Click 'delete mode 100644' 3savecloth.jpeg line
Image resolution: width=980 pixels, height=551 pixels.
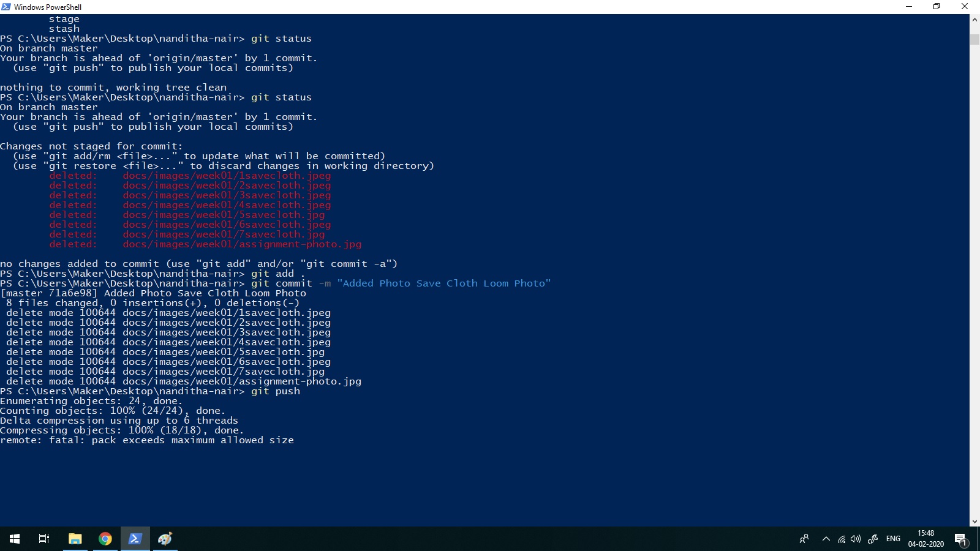[168, 332]
